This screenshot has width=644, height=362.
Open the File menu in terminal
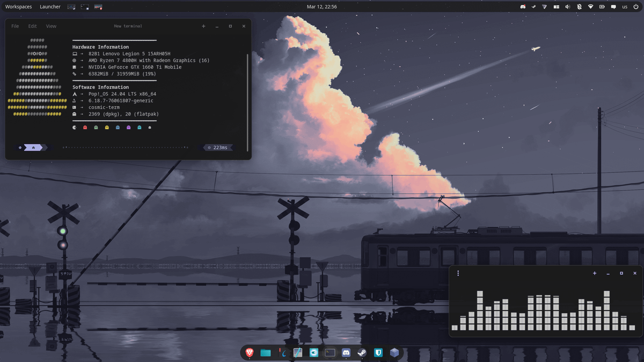(15, 26)
